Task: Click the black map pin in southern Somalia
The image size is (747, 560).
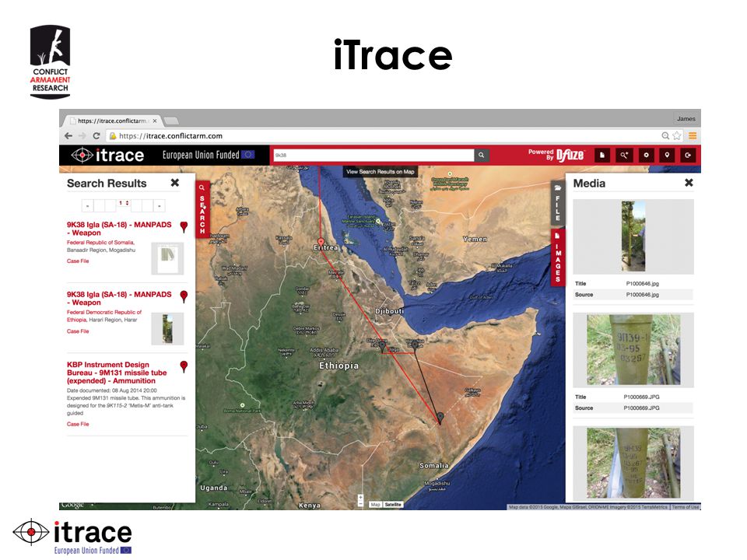Action: (440, 418)
